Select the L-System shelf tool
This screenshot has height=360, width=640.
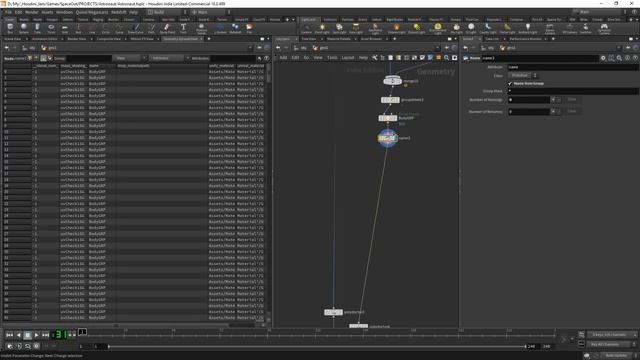point(220,28)
